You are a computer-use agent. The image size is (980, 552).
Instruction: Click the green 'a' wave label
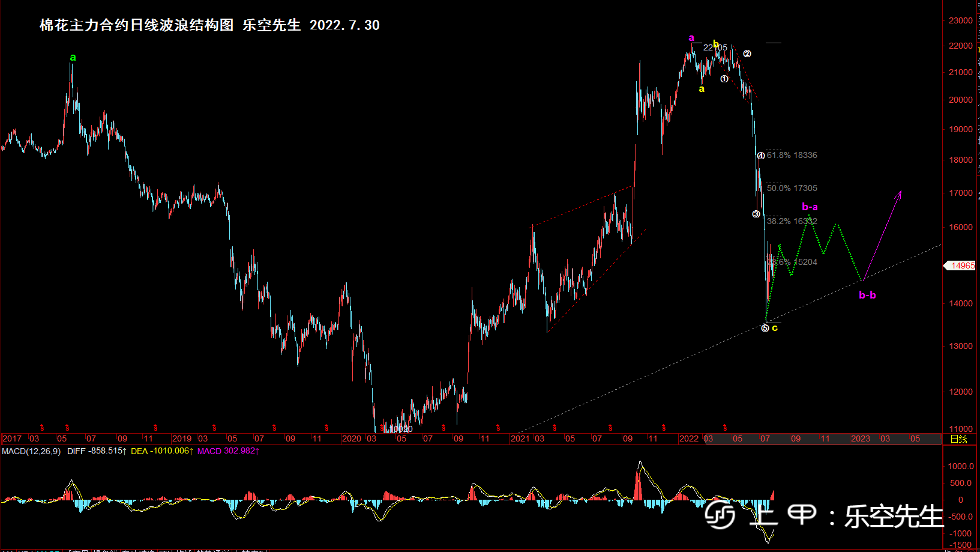[73, 58]
